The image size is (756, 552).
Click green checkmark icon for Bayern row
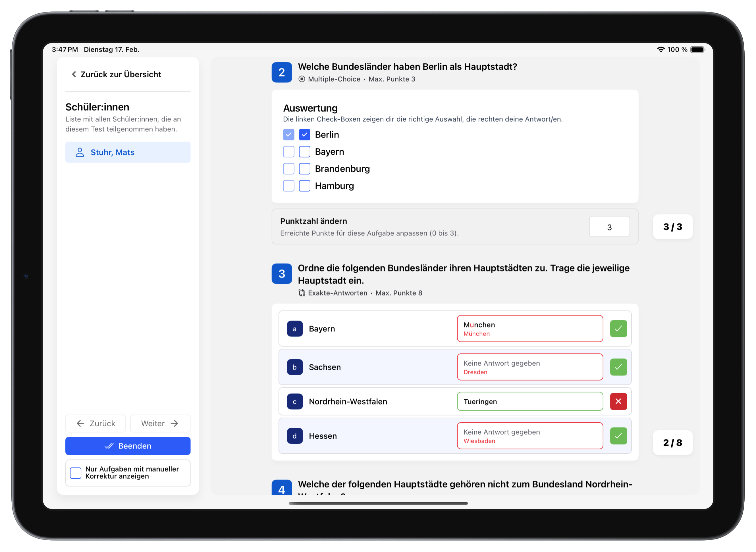point(618,329)
